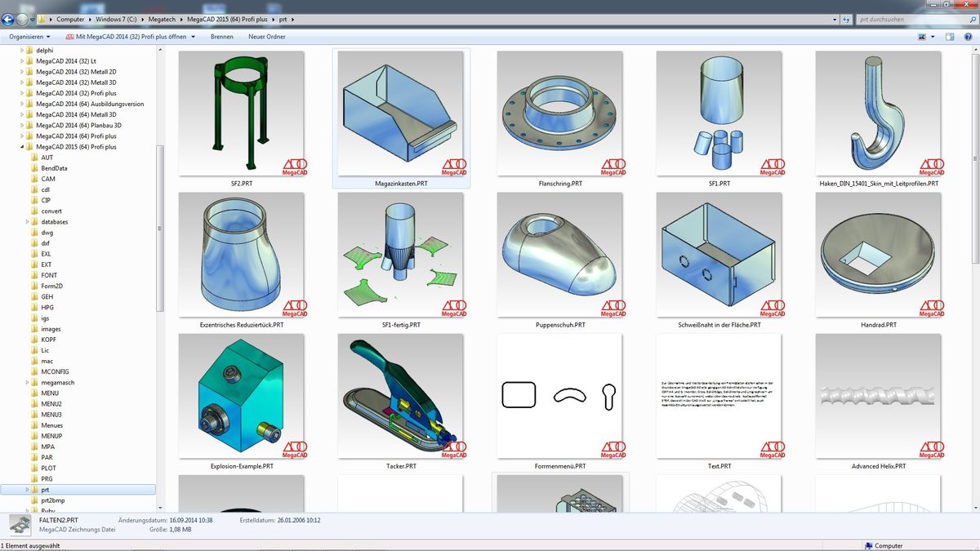Screen dimensions: 980x551
Task: Select the Handrad.PRT file icon
Action: coord(878,255)
